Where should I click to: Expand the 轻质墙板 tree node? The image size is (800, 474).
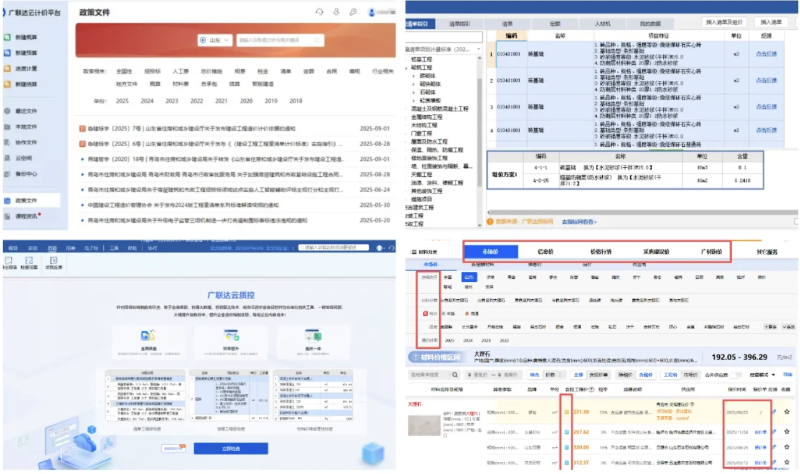point(414,101)
